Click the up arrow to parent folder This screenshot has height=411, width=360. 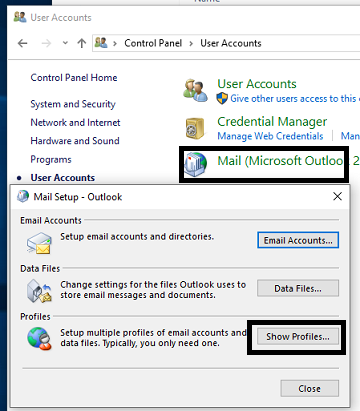[x=82, y=43]
